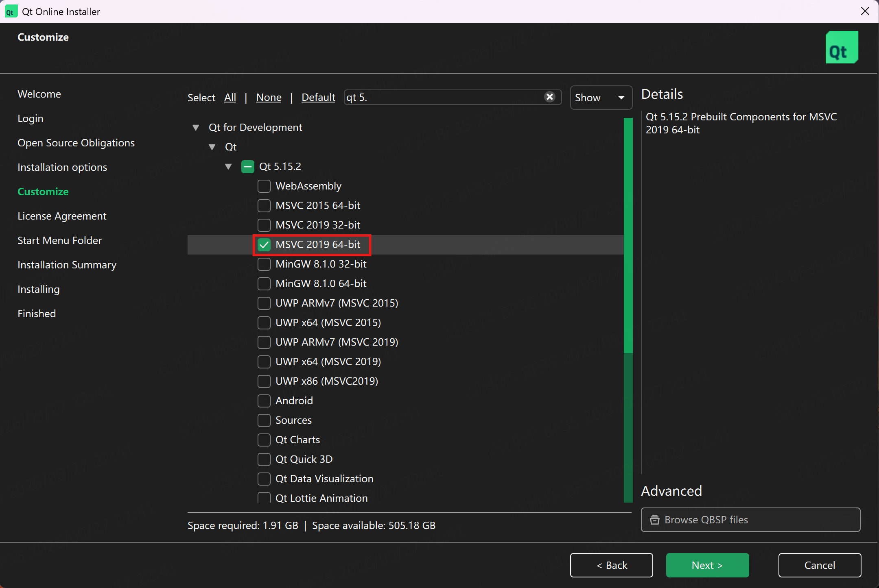879x588 pixels.
Task: Cancel the installation
Action: (820, 565)
